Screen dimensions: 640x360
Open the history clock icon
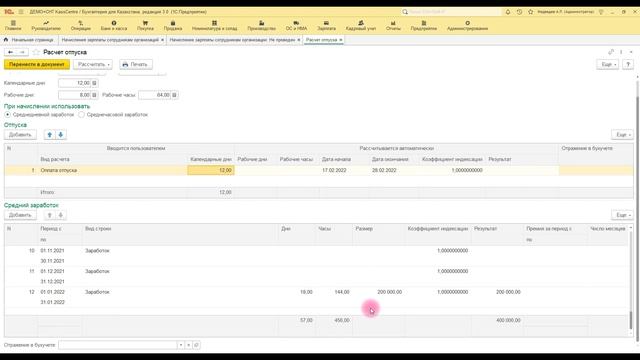pyautogui.click(x=519, y=12)
